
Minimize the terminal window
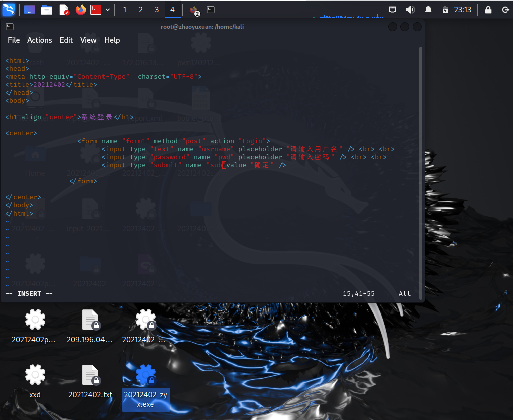point(392,27)
